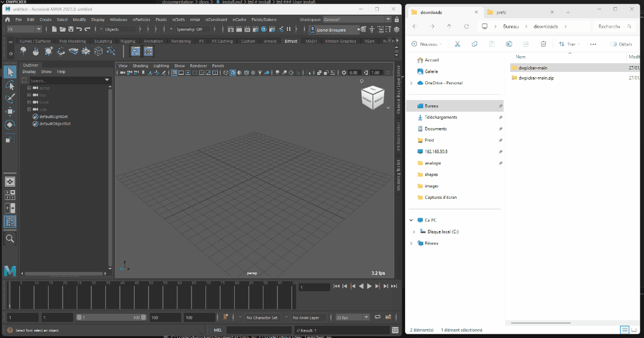Toggle smooth shade all cube in viewport toolbar
Image resolution: width=644 pixels, height=338 pixels.
click(233, 73)
